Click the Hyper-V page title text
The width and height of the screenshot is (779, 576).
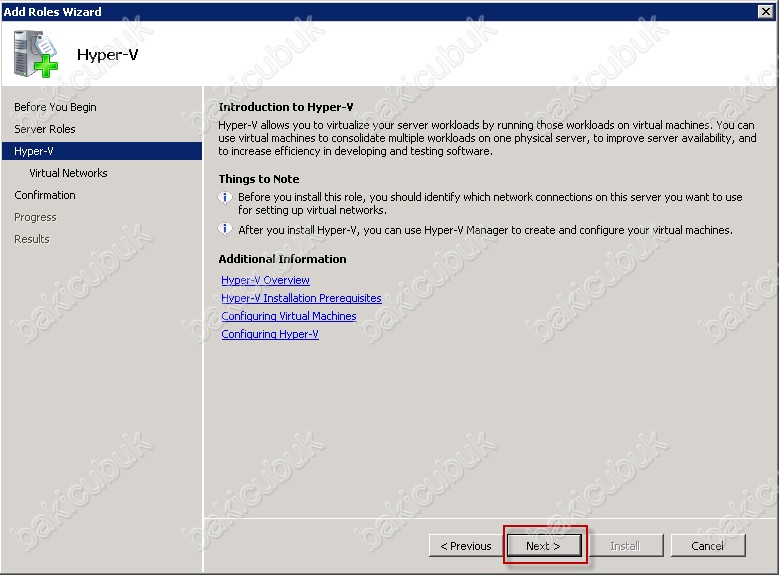107,55
